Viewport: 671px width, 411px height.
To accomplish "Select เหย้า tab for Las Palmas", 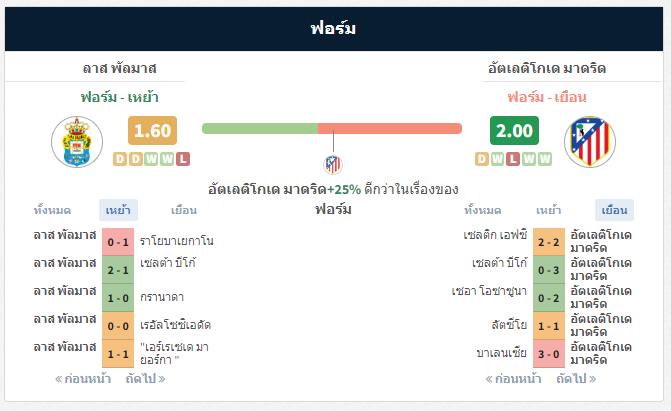I will (x=118, y=210).
